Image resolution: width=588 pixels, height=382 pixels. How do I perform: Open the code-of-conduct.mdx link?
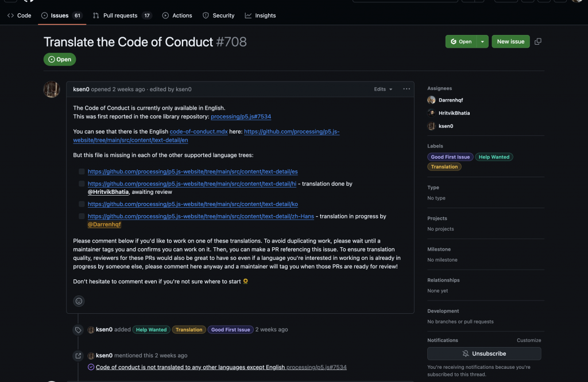tap(199, 131)
